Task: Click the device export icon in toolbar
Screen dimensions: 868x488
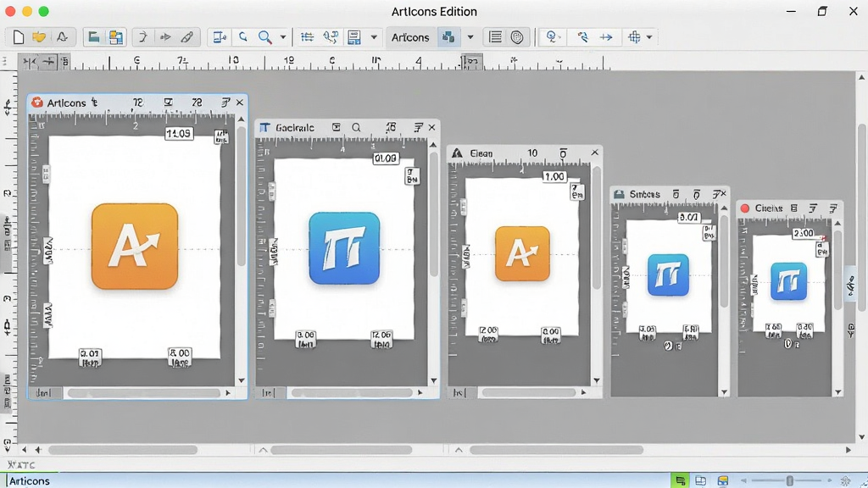Action: (x=220, y=37)
